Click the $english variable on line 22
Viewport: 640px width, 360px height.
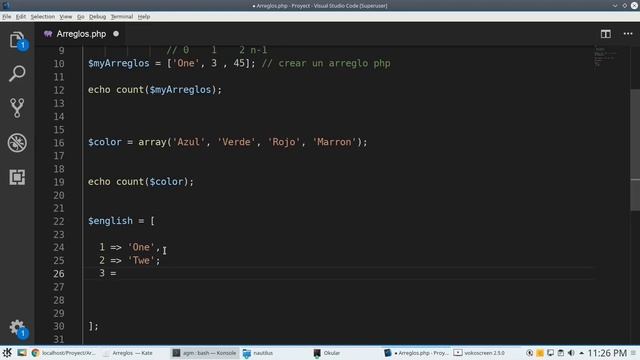pos(110,221)
